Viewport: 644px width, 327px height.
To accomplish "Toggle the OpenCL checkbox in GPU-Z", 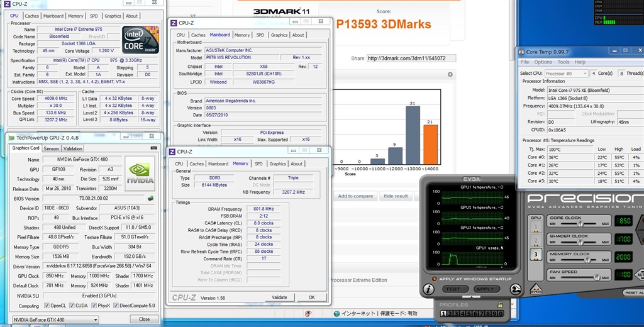I will click(47, 306).
